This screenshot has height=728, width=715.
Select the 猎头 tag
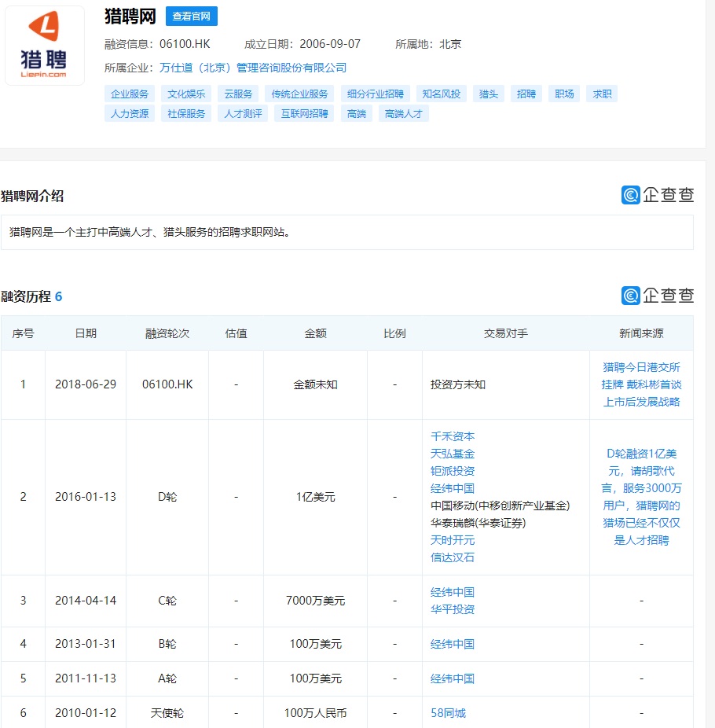[488, 93]
